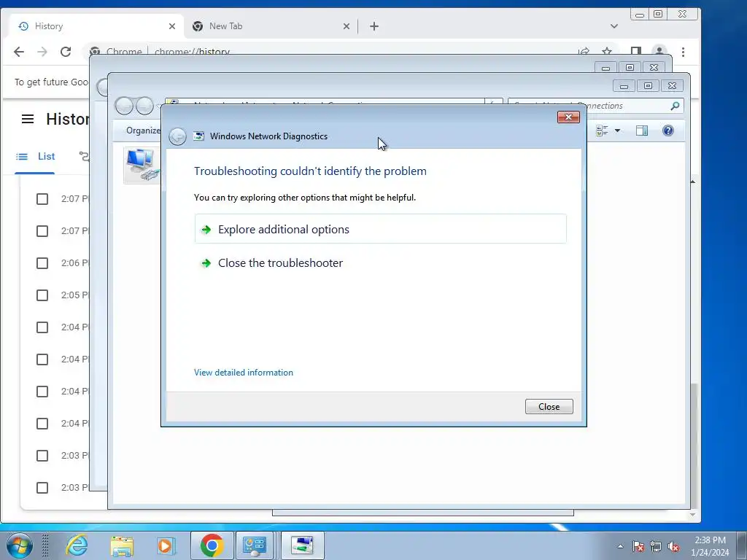
Task: Open View detailed information link
Action: click(x=244, y=373)
